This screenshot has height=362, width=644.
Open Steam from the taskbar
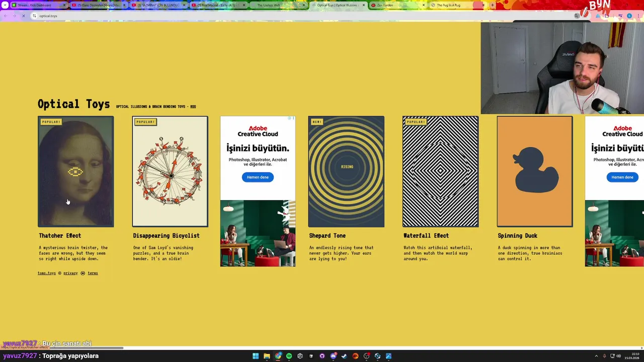point(344,356)
